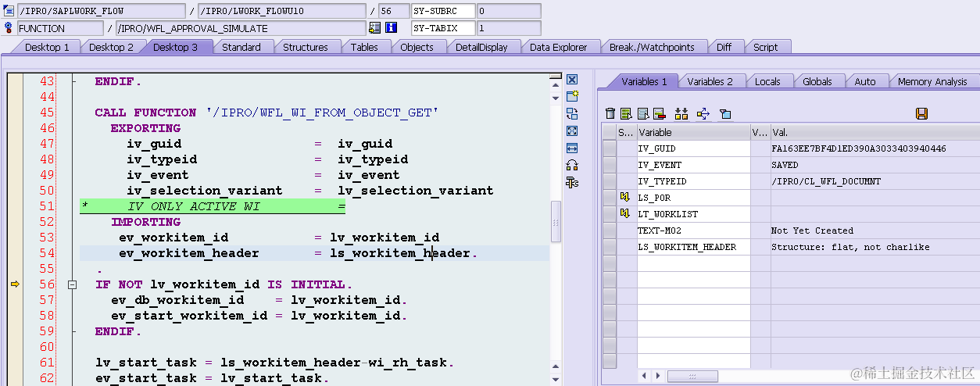This screenshot has height=386, width=980.
Task: Click the orange save icon
Action: (921, 114)
